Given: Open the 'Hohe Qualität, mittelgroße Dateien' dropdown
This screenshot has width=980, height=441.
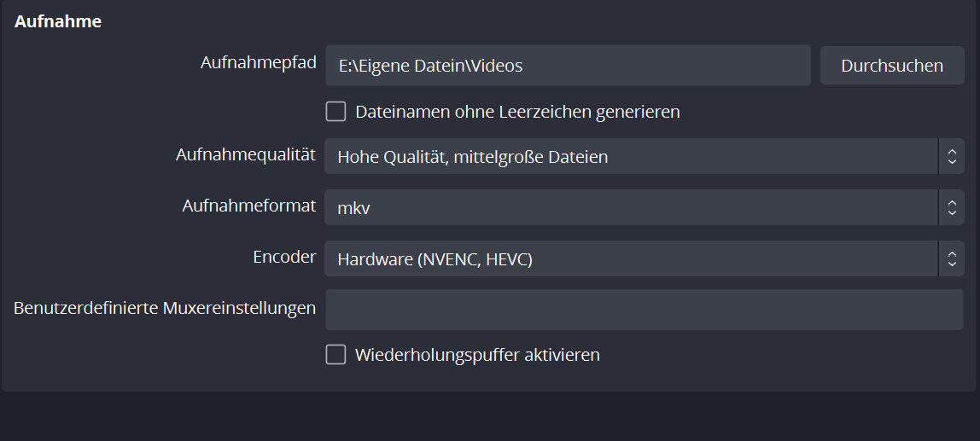Looking at the screenshot, I should [632, 157].
